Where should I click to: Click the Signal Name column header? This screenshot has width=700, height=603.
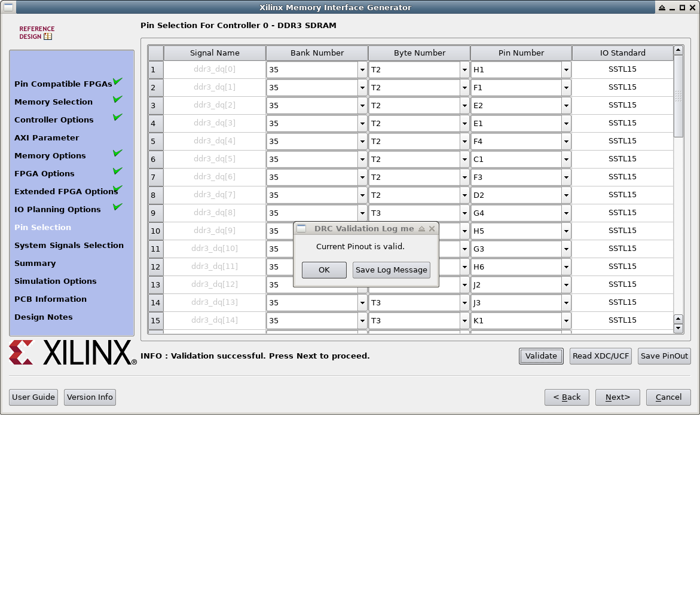[215, 53]
